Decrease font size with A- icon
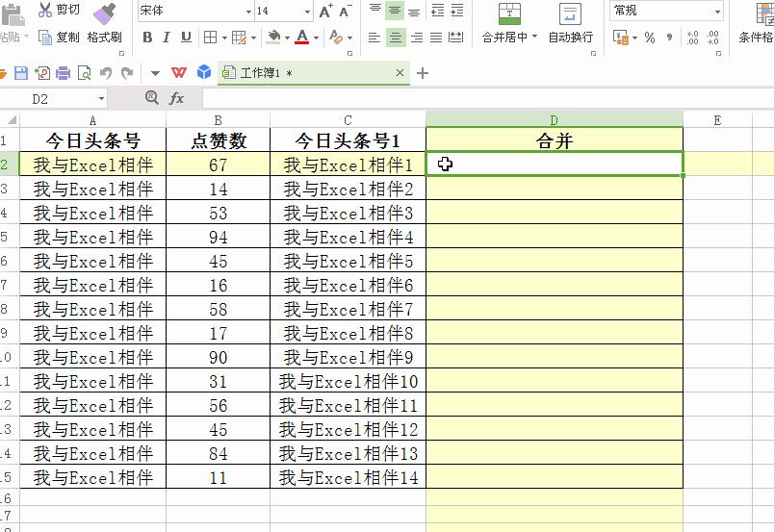Viewport: 774px width, 532px height. click(x=345, y=11)
